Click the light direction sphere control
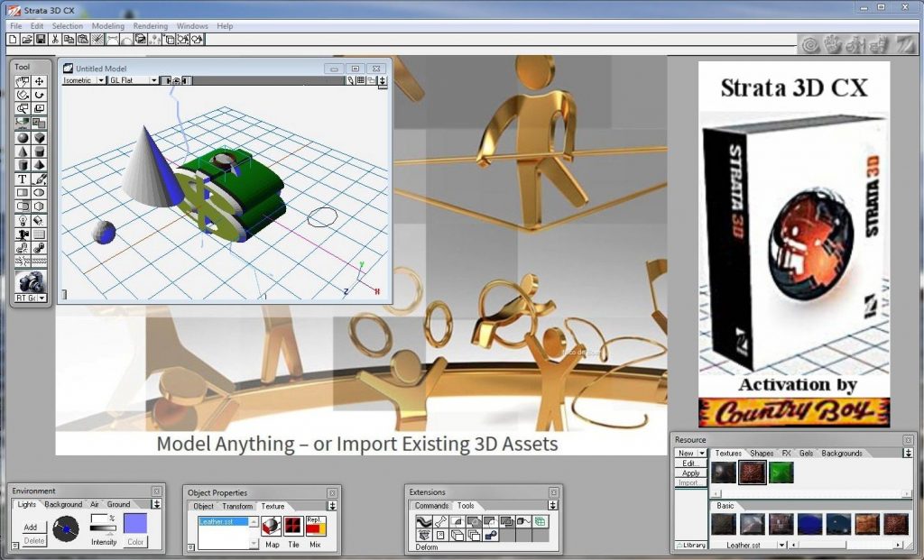 (x=65, y=528)
